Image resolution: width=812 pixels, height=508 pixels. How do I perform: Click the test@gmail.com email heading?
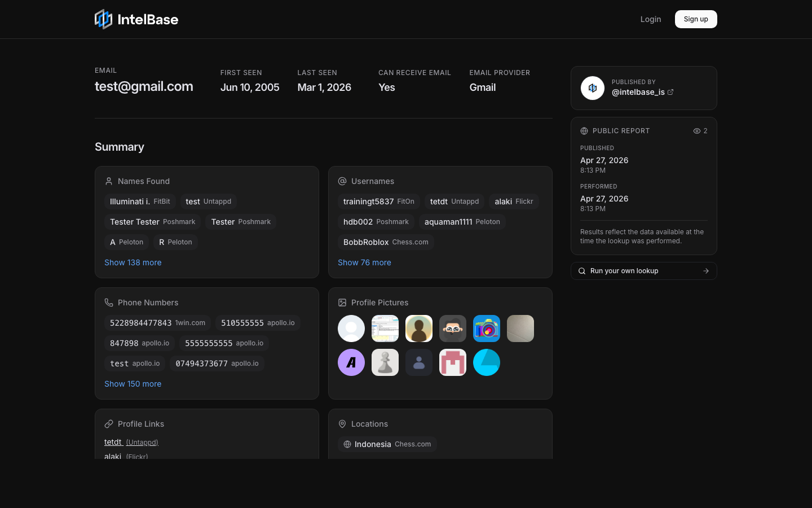[144, 86]
